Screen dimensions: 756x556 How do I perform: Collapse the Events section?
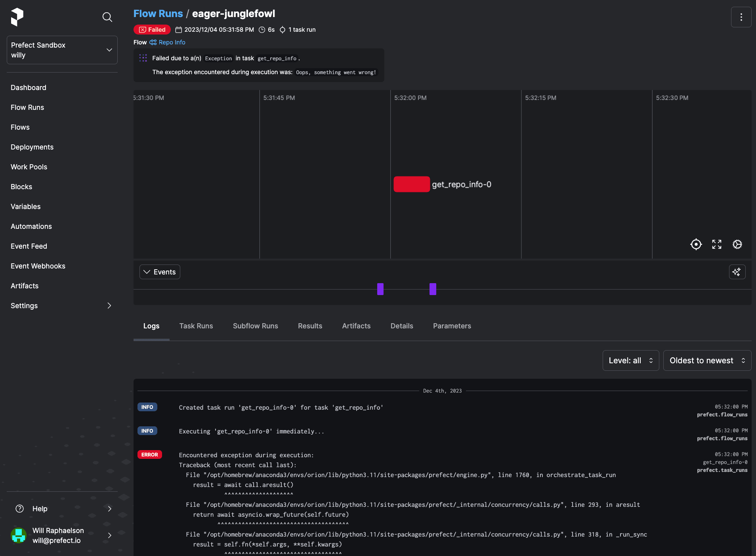pyautogui.click(x=160, y=272)
